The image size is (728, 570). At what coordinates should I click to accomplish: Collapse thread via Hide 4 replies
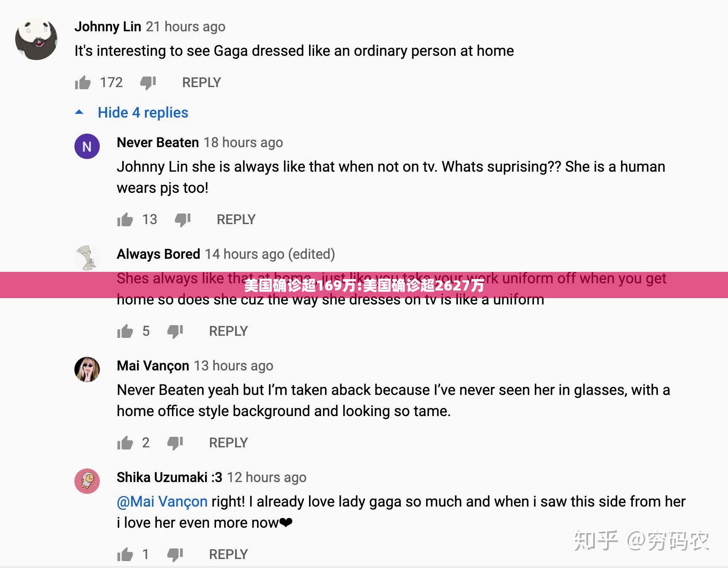point(143,112)
